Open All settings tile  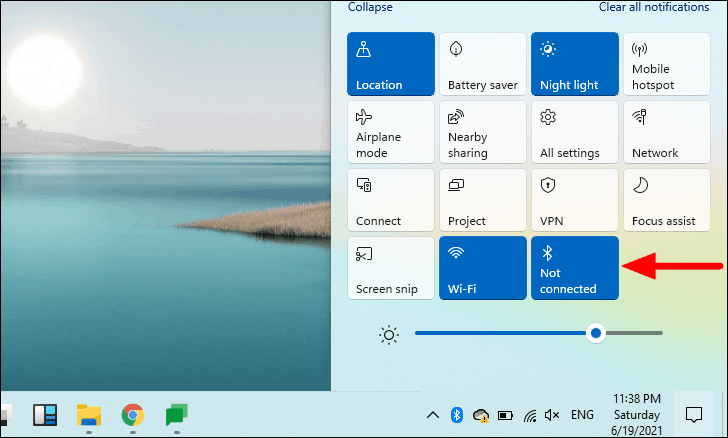pyautogui.click(x=575, y=132)
